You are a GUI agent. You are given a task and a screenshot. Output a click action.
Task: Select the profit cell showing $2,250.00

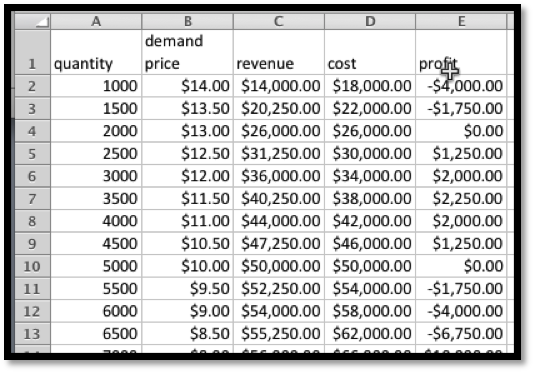pyautogui.click(x=461, y=198)
